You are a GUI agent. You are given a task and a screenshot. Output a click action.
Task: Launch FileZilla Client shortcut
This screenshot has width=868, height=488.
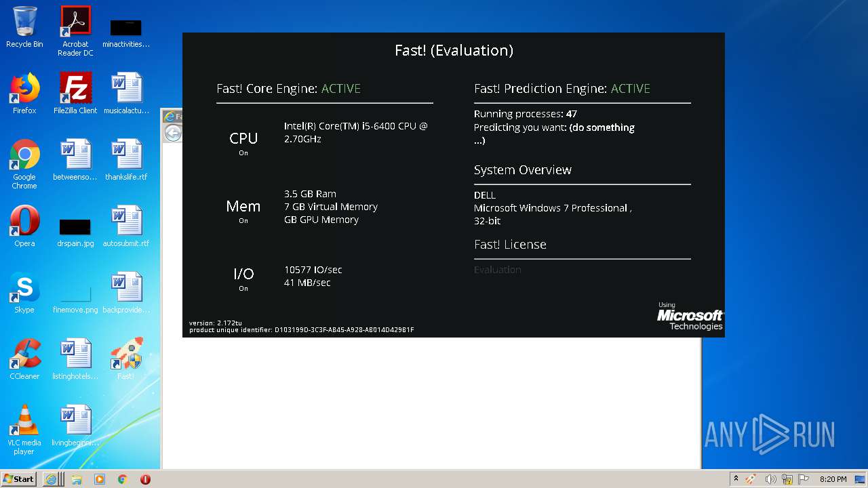coord(75,94)
